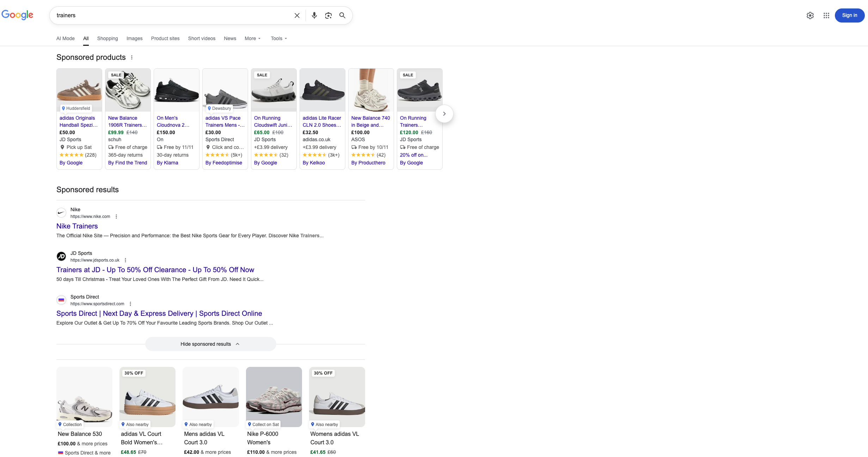Open options menu beside nike.com URL
The height and width of the screenshot is (457, 868).
(116, 217)
